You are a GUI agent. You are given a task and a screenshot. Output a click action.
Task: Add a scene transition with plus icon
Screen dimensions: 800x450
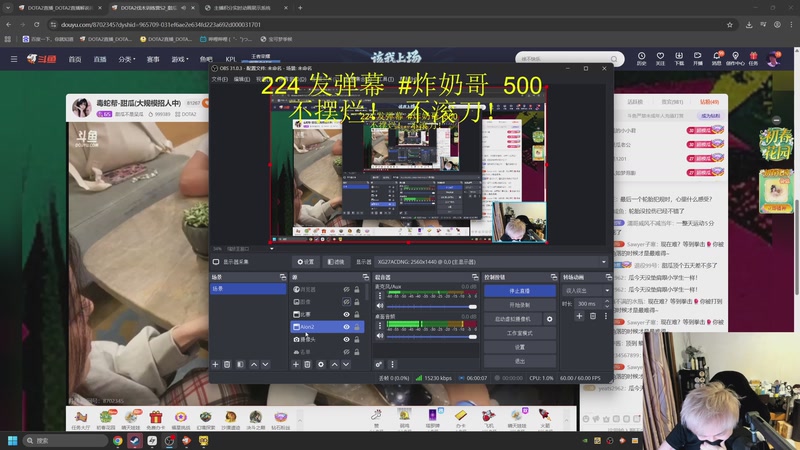point(579,316)
